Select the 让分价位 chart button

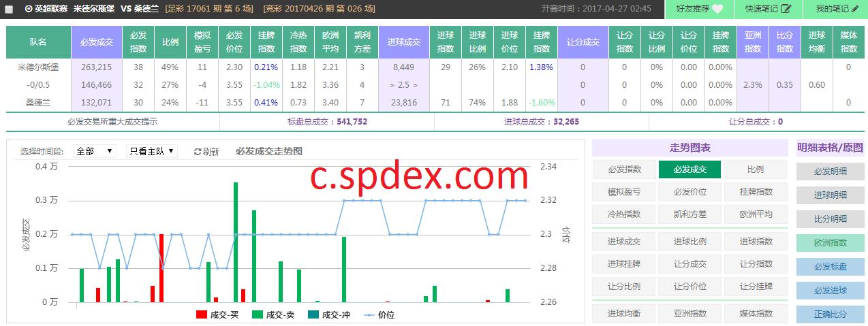click(689, 286)
